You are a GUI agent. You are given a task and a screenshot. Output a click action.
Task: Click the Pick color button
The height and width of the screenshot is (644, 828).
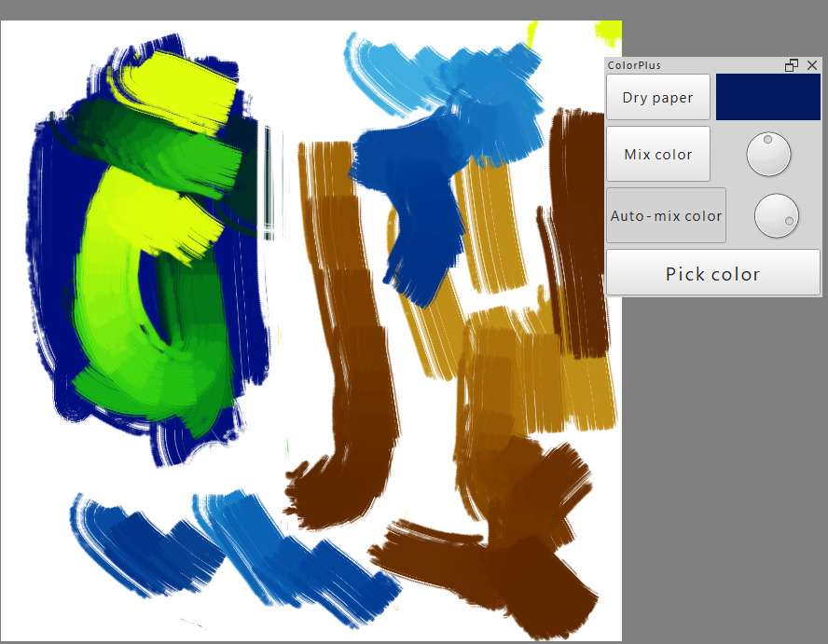click(713, 273)
